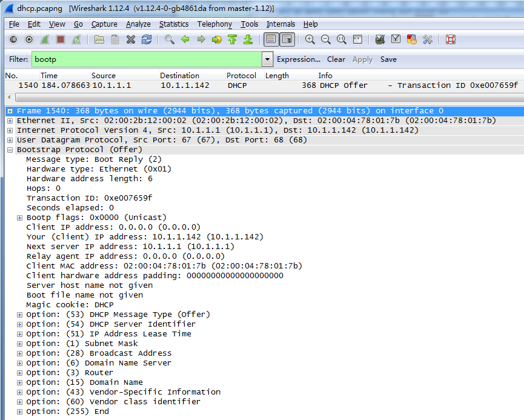
Task: Edit coloring rules icon
Action: [x=412, y=39]
